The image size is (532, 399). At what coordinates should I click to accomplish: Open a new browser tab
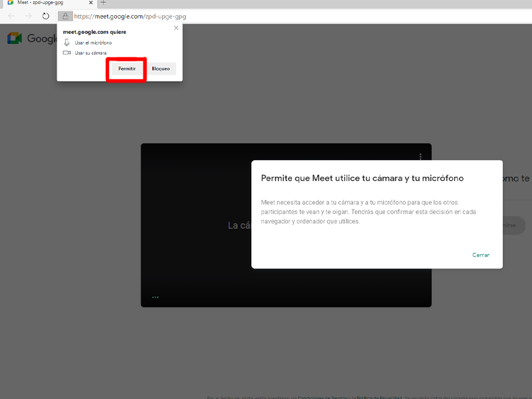click(103, 3)
